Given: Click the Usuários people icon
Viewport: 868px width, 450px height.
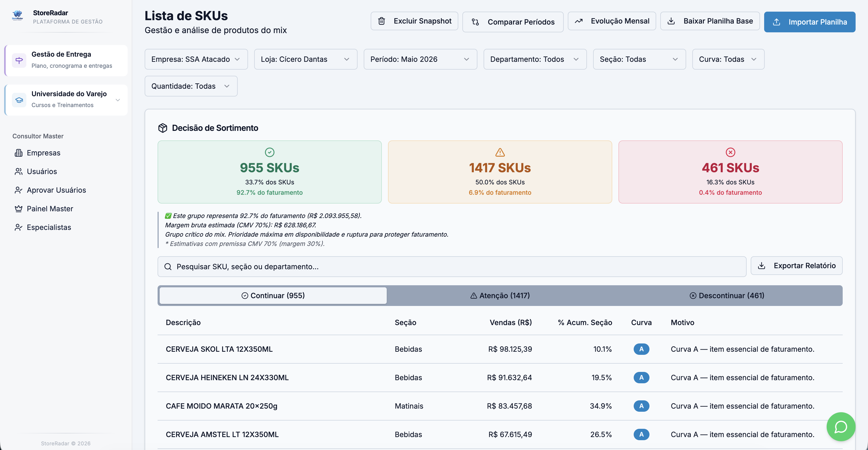Looking at the screenshot, I should (x=19, y=171).
